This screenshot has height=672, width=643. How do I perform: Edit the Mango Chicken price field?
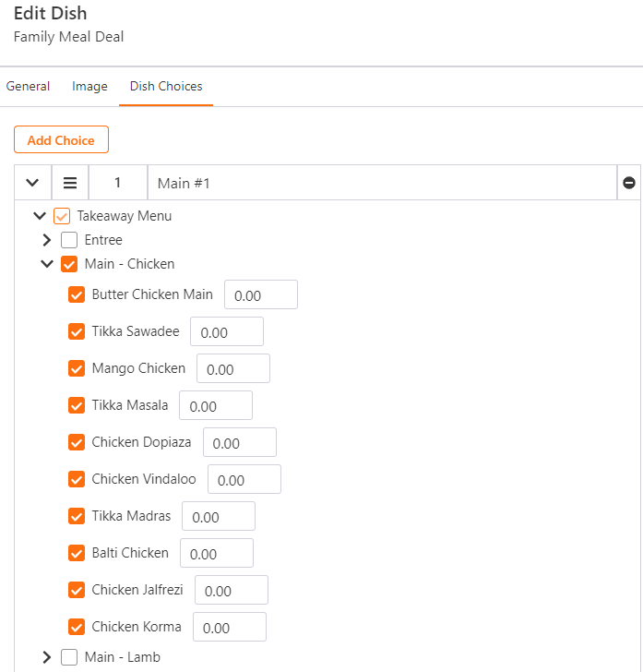(x=233, y=368)
